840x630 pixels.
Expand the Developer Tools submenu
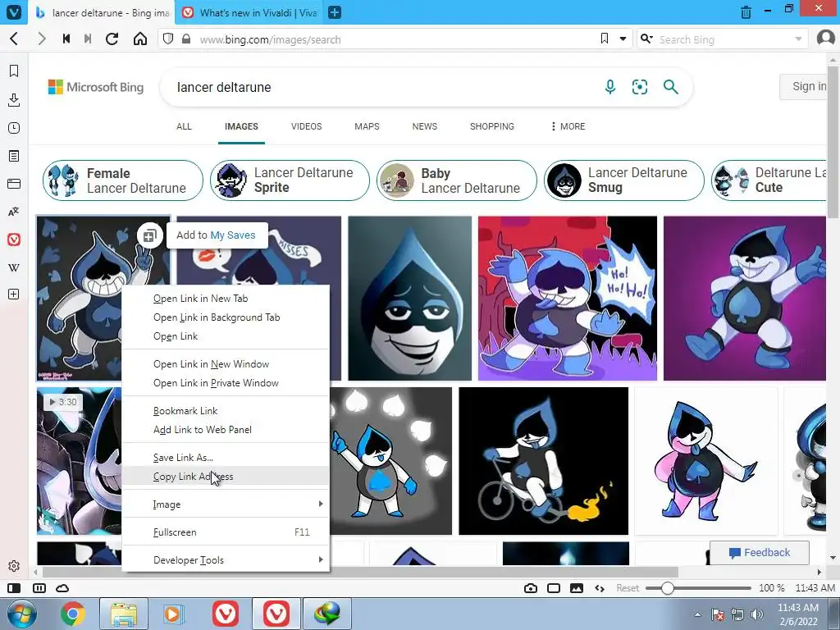226,559
